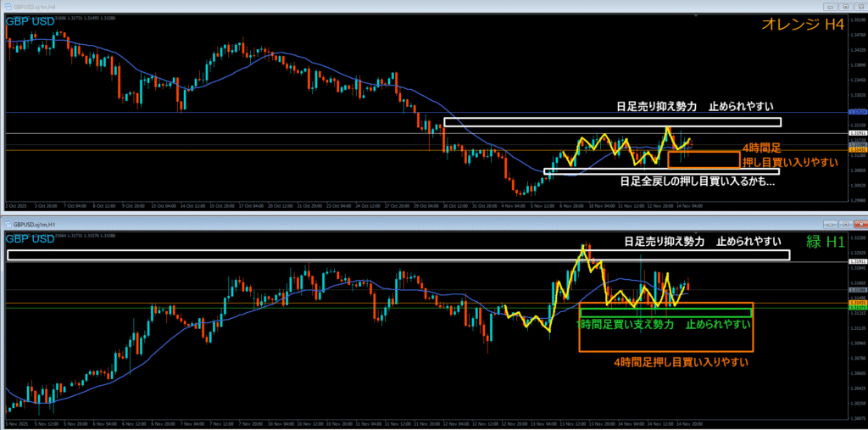The width and height of the screenshot is (868, 430).
Task: Click the green 1.31371 price tag in H1 chart
Action: point(856,308)
